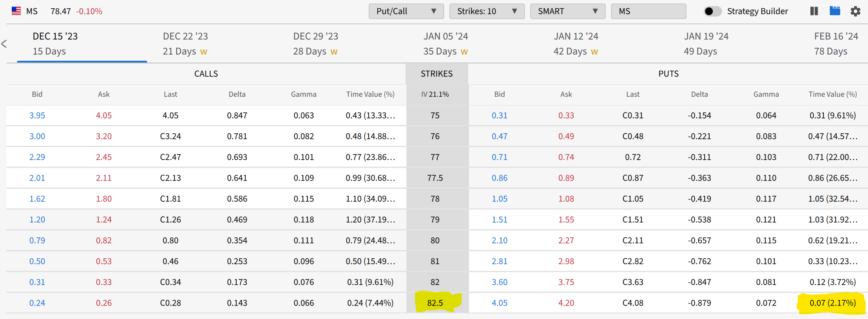
Task: Expand the Strikes: 10 dropdown
Action: tap(487, 11)
